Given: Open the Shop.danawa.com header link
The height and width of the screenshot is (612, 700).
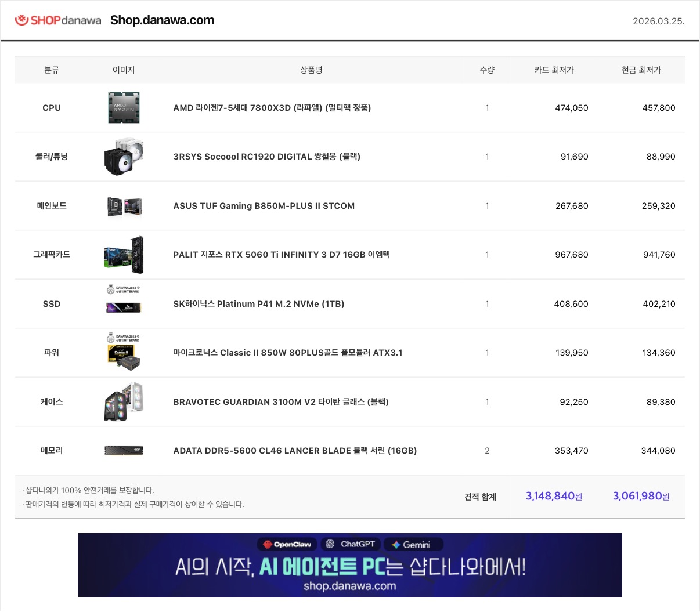Looking at the screenshot, I should click(x=162, y=20).
